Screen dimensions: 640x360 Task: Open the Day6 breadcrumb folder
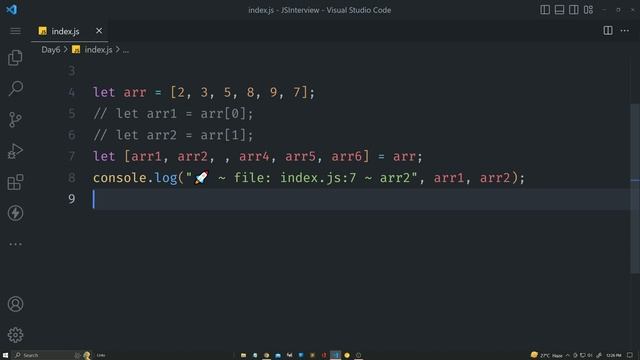tap(51, 50)
